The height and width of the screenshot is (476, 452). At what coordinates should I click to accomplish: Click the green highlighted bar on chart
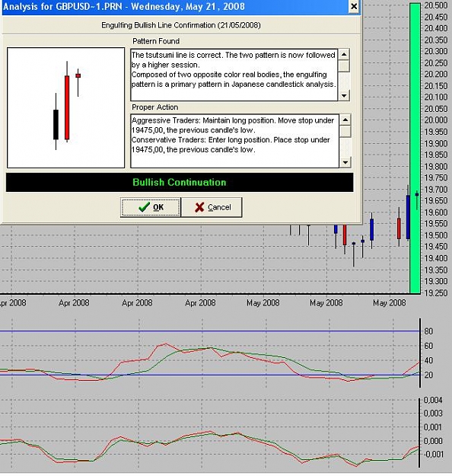pos(415,149)
